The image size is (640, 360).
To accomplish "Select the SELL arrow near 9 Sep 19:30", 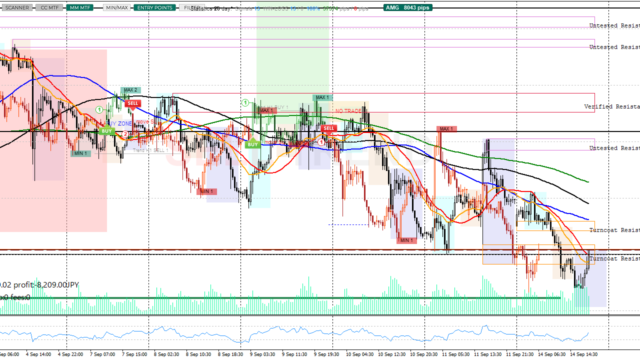I will [329, 129].
